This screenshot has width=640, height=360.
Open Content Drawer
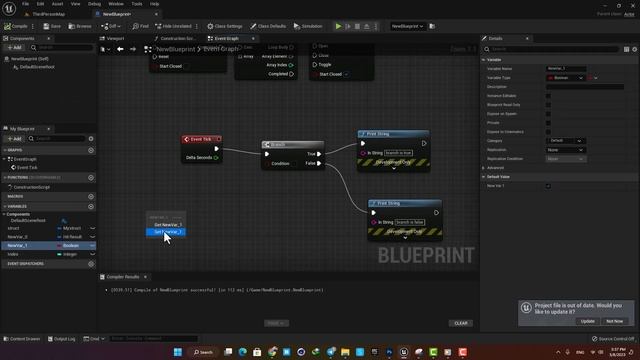22,339
